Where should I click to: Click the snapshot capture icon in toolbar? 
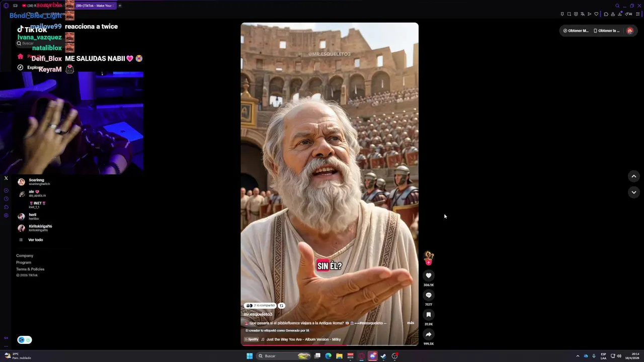tap(569, 14)
